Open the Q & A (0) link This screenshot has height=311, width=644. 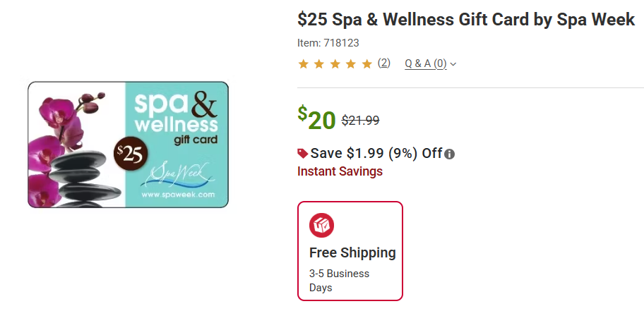(425, 63)
